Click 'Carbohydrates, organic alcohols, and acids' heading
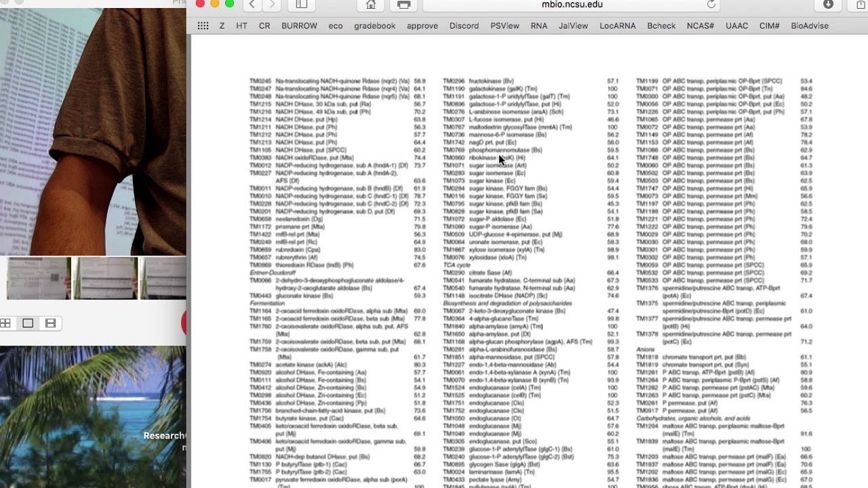The width and height of the screenshot is (868, 488). click(x=693, y=418)
